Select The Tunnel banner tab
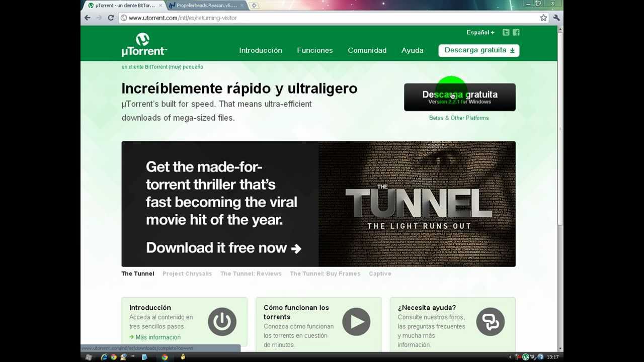Viewport: 644px width, 362px height. 138,274
